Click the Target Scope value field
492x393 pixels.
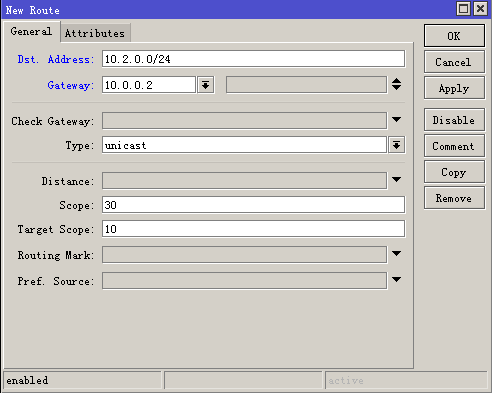pos(253,229)
